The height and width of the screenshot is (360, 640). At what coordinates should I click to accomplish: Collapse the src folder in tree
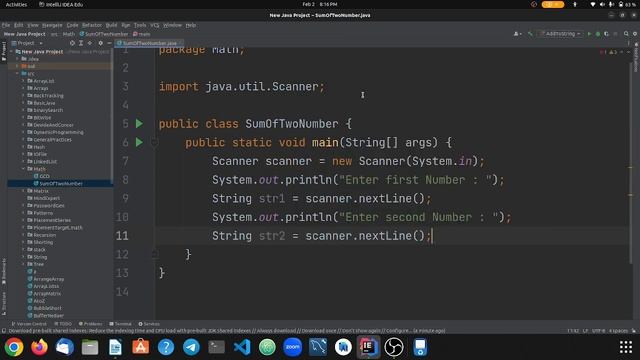tap(18, 74)
